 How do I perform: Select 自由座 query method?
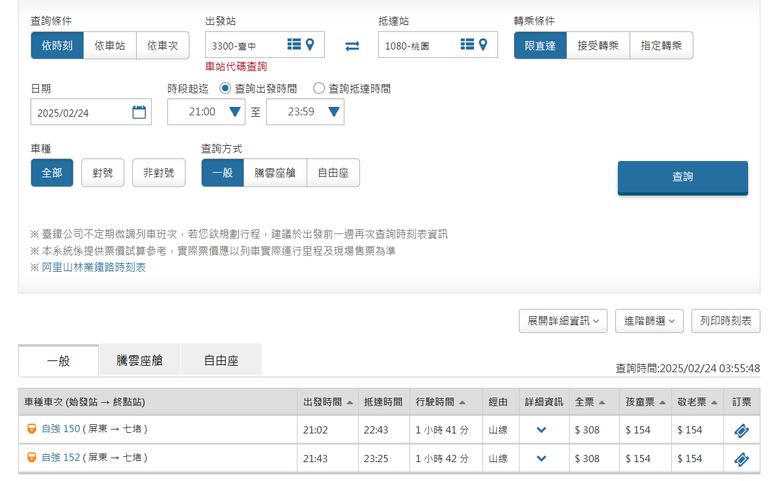(333, 173)
